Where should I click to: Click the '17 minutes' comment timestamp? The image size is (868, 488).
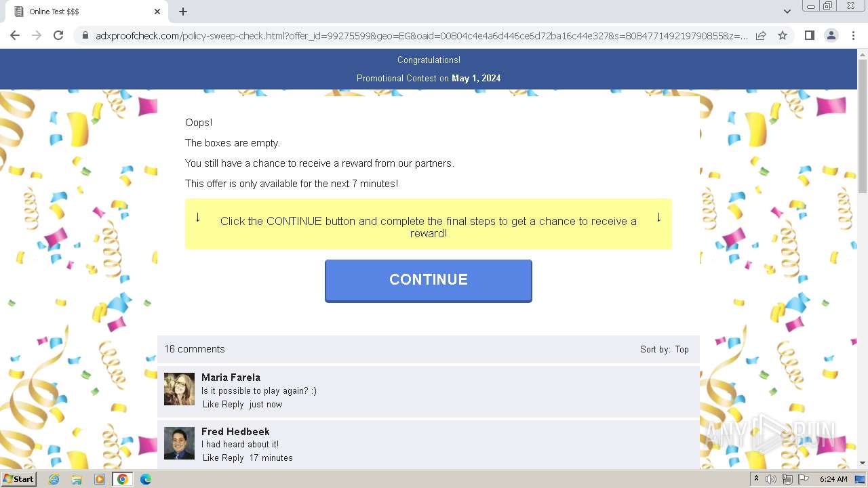coord(271,457)
